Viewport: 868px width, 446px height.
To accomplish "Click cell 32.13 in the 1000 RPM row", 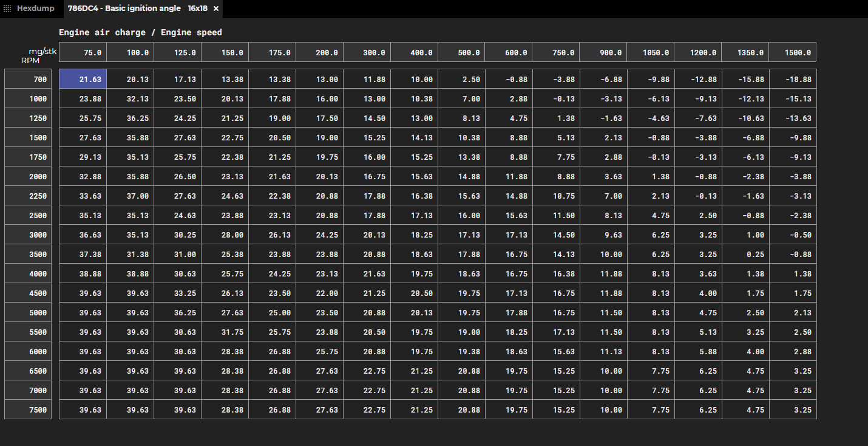I will (130, 98).
